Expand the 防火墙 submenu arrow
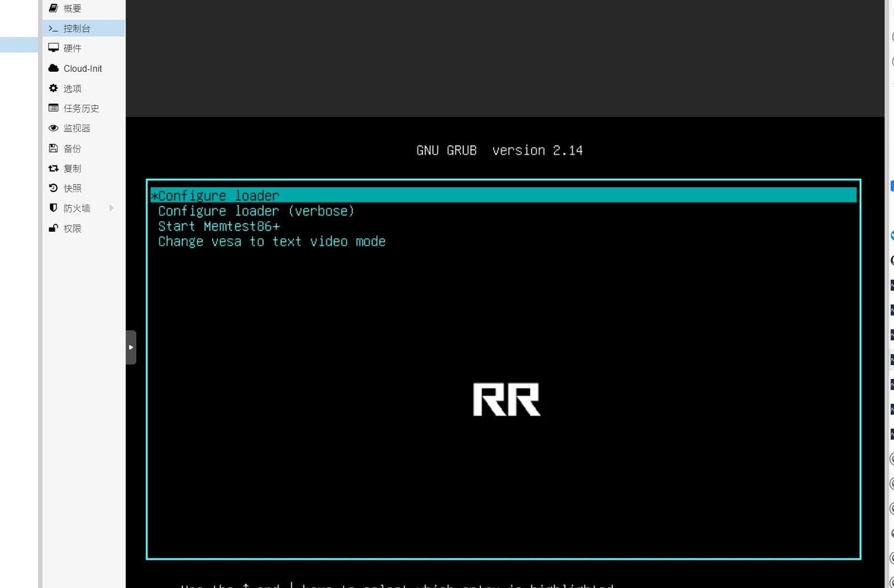Viewport: 894px width, 588px height. (x=111, y=208)
